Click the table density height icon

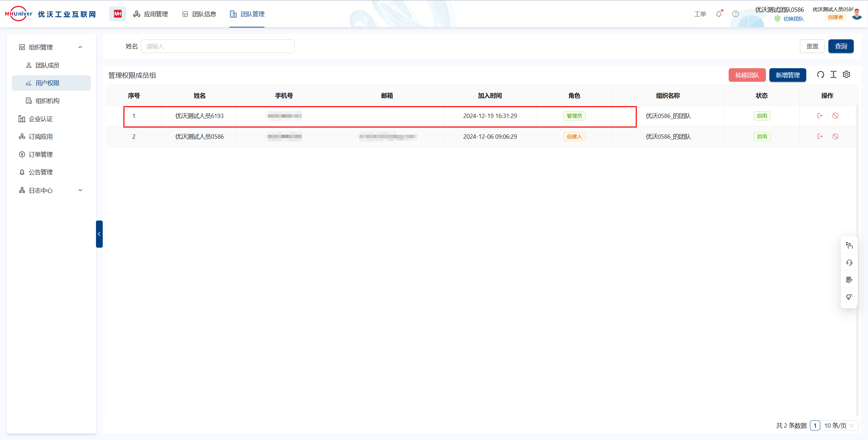[x=833, y=75]
